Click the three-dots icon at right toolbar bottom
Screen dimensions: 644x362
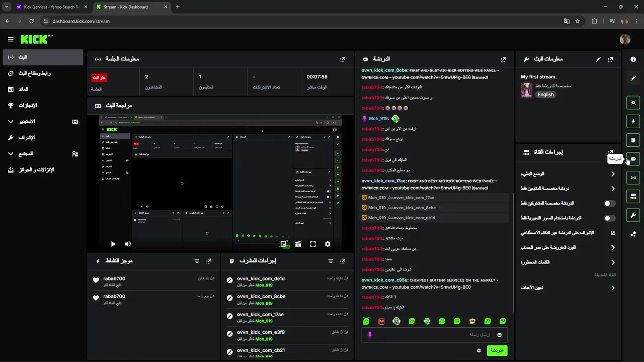633,234
